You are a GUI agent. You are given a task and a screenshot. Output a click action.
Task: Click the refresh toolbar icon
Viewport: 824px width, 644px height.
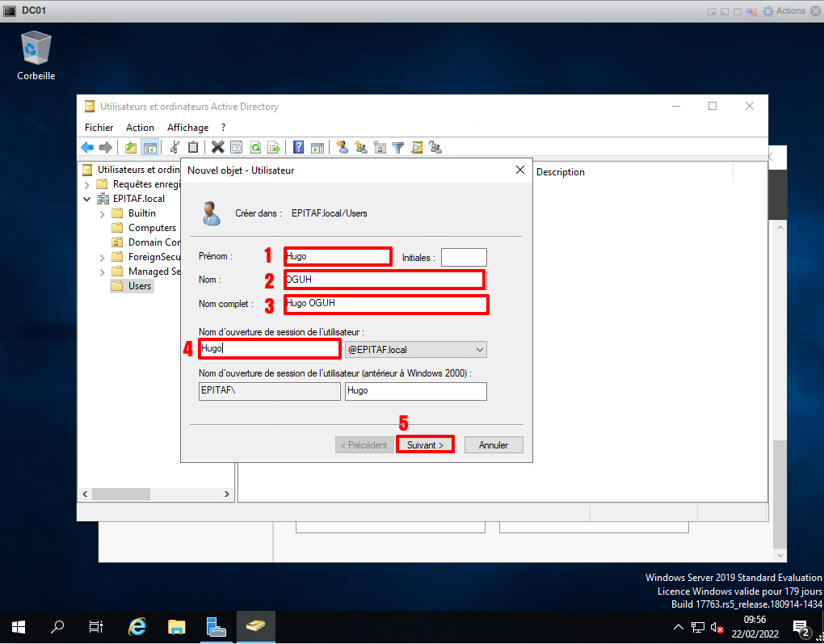click(255, 147)
